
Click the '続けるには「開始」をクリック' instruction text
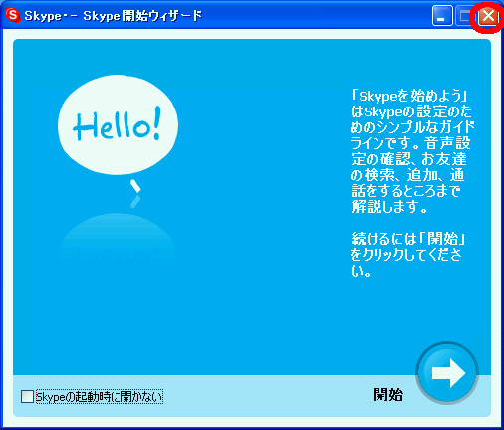tap(407, 255)
